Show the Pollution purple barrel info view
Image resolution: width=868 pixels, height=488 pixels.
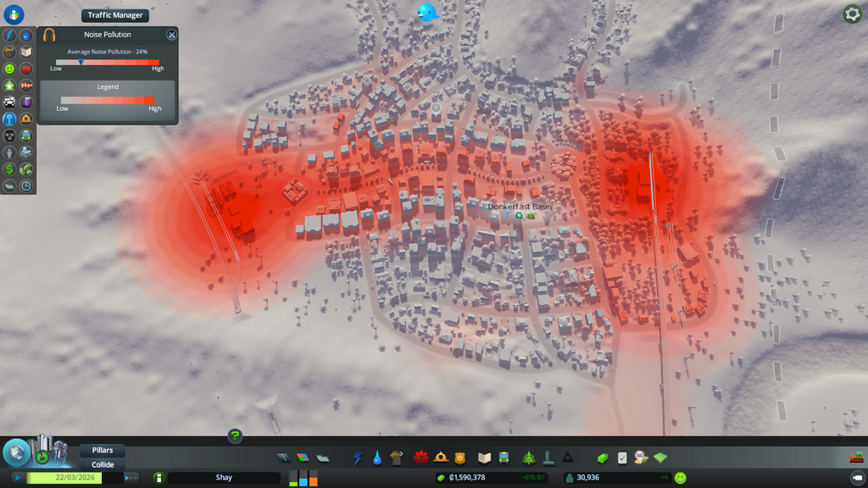point(26,103)
